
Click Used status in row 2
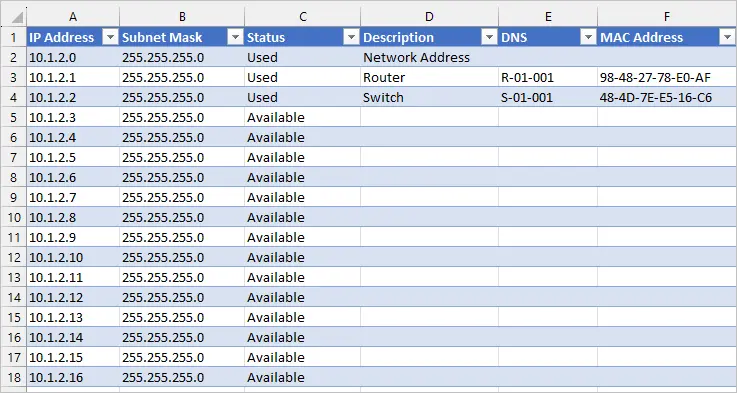pyautogui.click(x=303, y=57)
